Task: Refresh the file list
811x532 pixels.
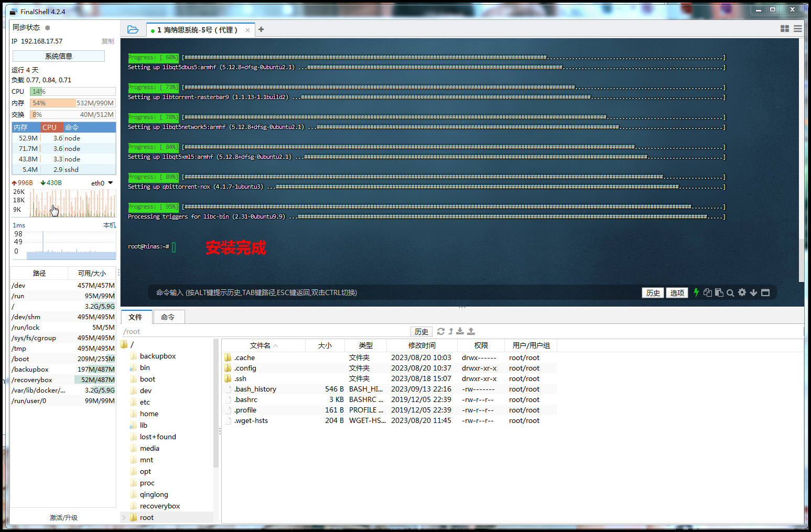Action: 441,331
